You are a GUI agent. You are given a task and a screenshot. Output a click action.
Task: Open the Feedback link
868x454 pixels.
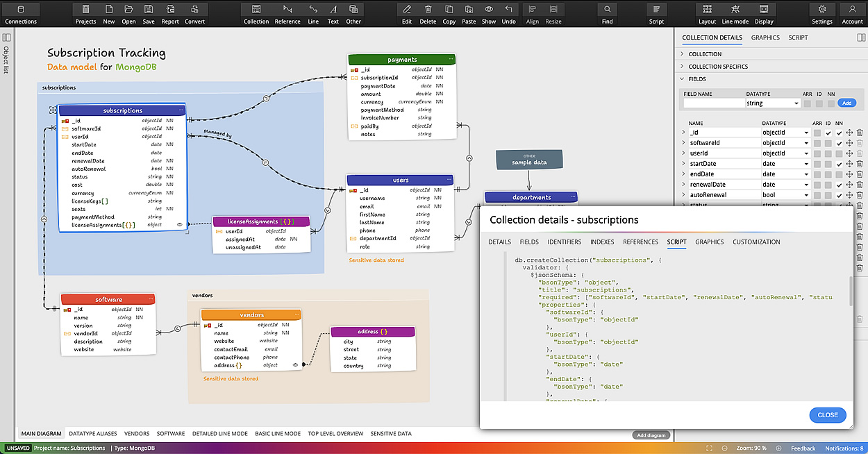(803, 448)
